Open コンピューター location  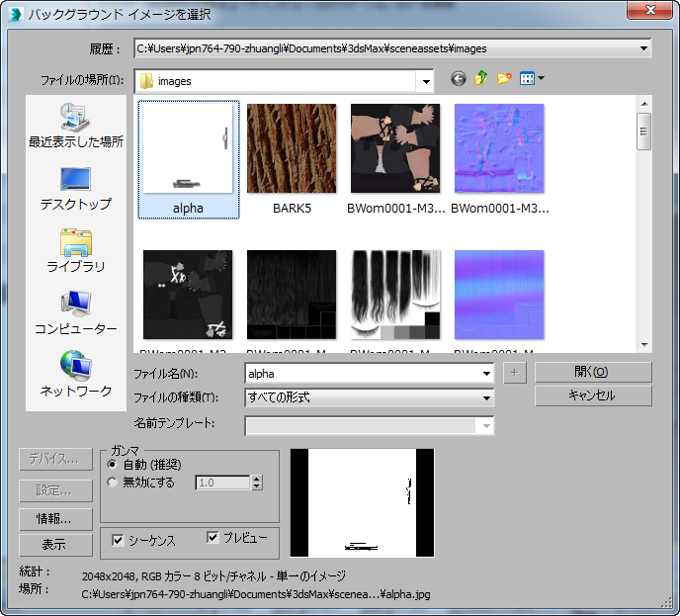click(76, 313)
